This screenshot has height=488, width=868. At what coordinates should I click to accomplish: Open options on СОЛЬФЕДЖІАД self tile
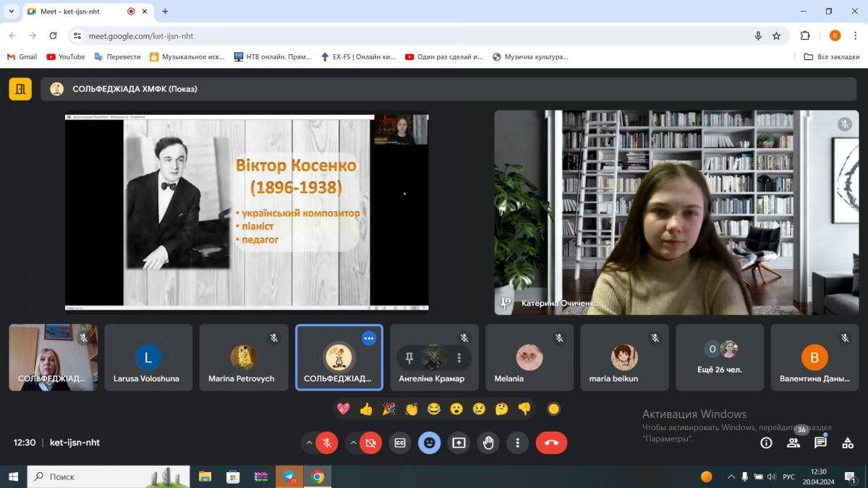coord(369,338)
